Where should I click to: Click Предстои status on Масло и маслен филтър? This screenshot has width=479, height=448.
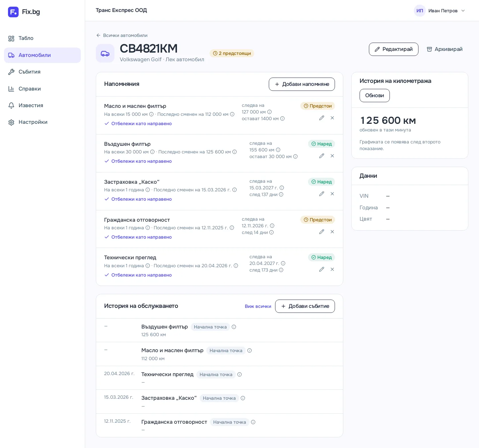pyautogui.click(x=318, y=106)
